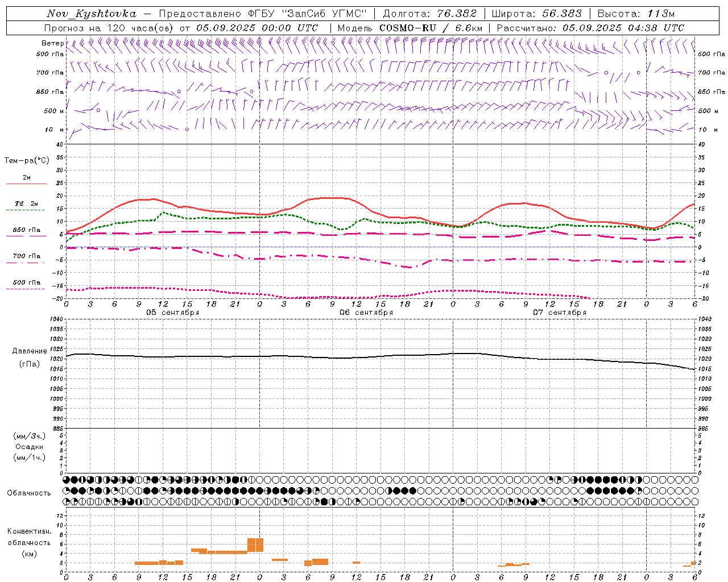Click the black pressure curve line
The width and height of the screenshot is (728, 582).
point(381,357)
